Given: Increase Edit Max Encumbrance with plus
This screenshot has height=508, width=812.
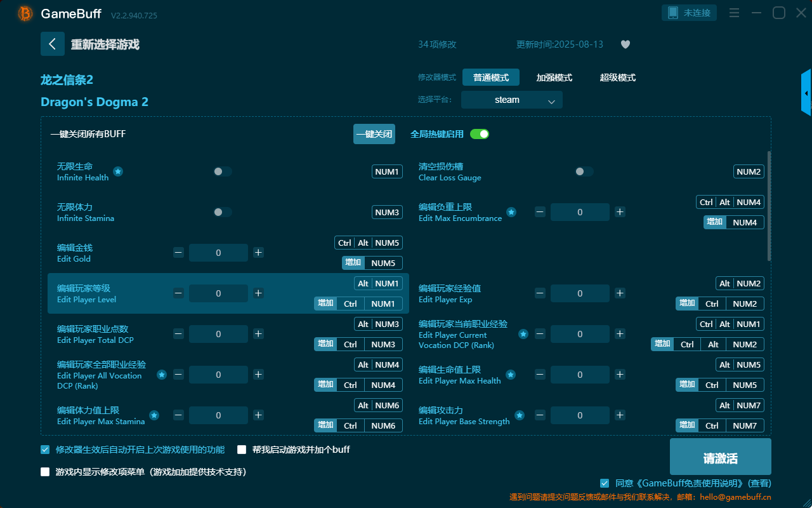Looking at the screenshot, I should pyautogui.click(x=620, y=212).
